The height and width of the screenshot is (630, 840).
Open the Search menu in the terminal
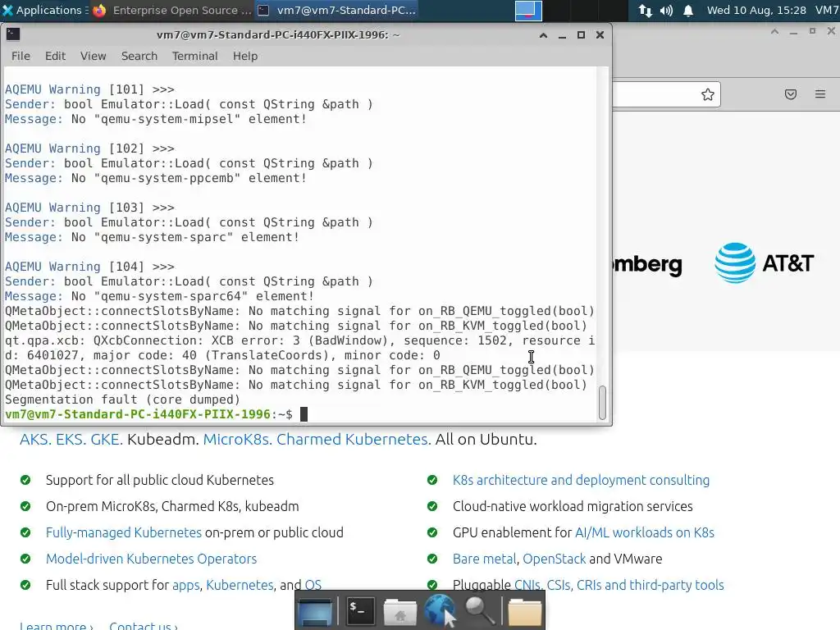[x=139, y=56]
